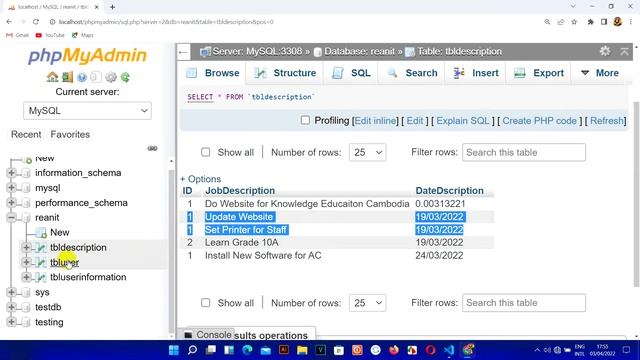Image resolution: width=640 pixels, height=360 pixels.
Task: Click the hide navigation panel arrow
Action: pos(183,52)
